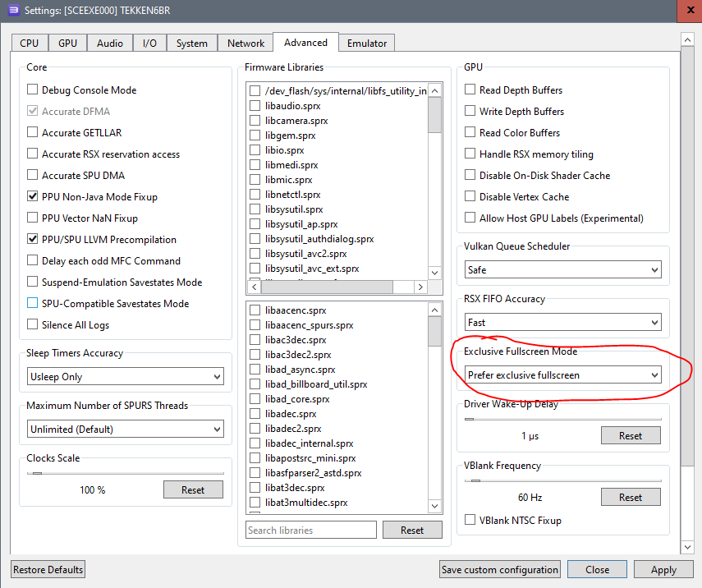Enable Debug Console Mode checkbox
The image size is (702, 588).
[x=33, y=90]
